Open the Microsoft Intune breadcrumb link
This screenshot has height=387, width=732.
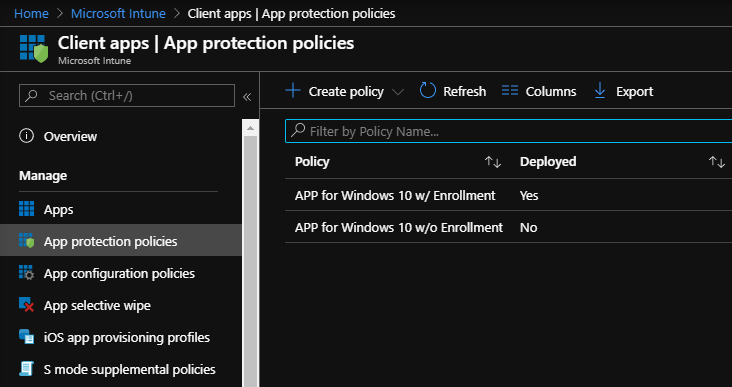coord(118,14)
